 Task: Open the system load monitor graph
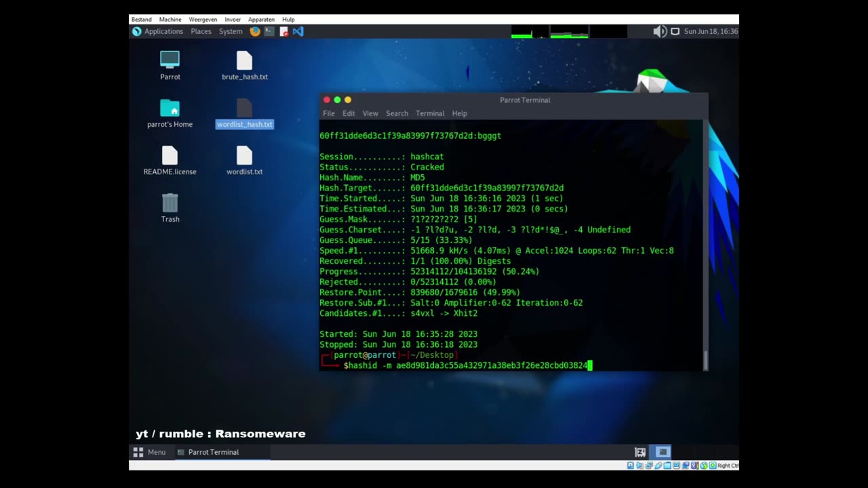569,31
